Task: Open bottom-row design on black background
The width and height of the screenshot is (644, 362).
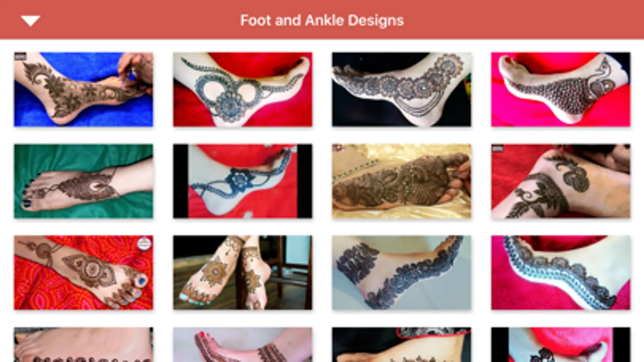Action: 401,345
